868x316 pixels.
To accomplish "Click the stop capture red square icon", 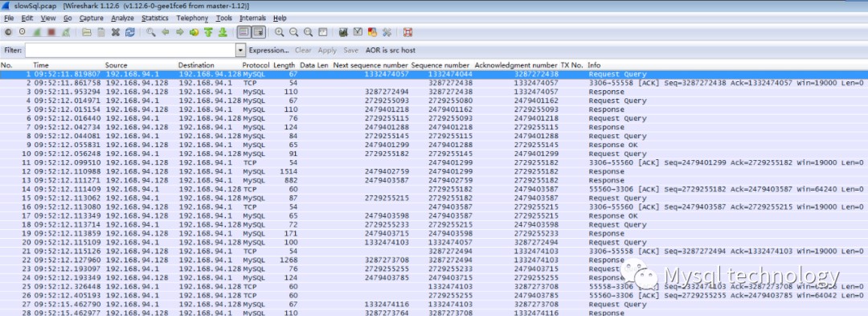I will [51, 33].
